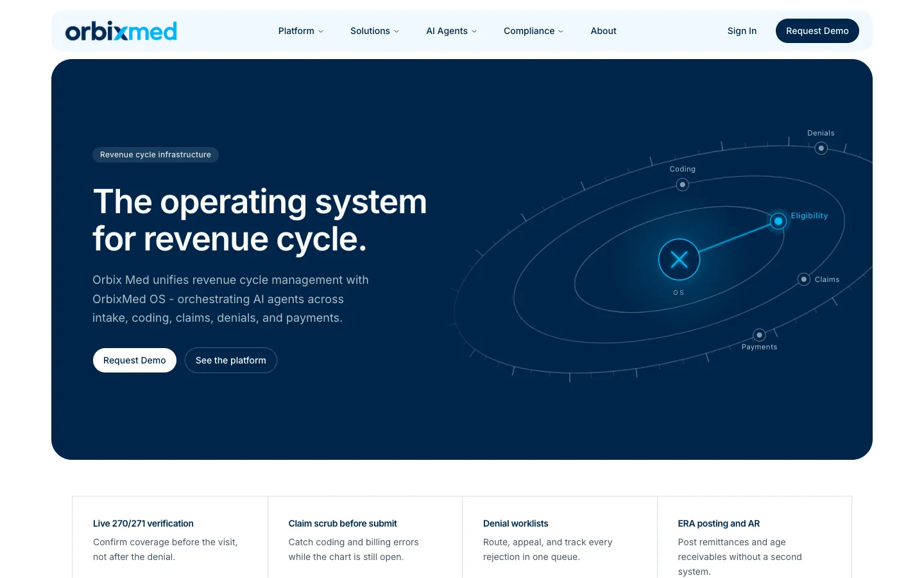Click the Denial worklists heading
The width and height of the screenshot is (924, 578).
516,523
